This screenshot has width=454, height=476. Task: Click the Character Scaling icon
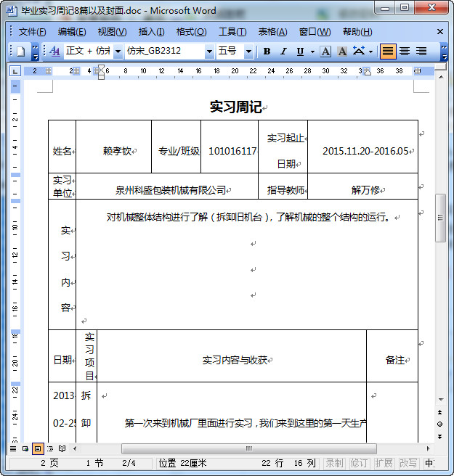(x=359, y=52)
